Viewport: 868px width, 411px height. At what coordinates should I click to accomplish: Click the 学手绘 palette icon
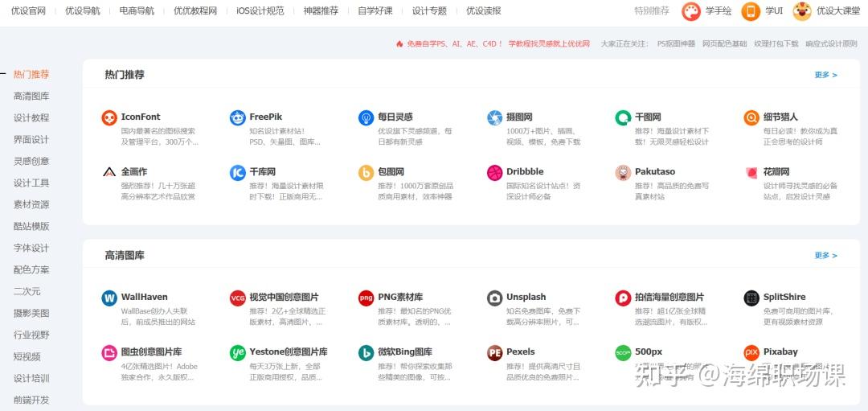691,11
